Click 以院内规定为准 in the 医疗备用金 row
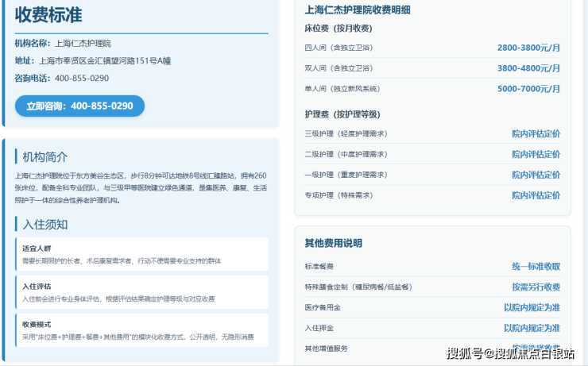588x366 pixels. coord(532,308)
